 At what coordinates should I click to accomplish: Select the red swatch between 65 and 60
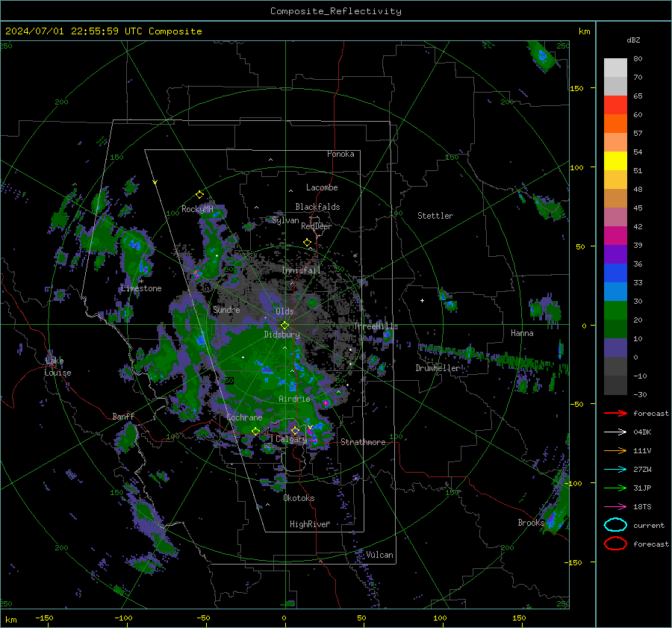coord(615,105)
